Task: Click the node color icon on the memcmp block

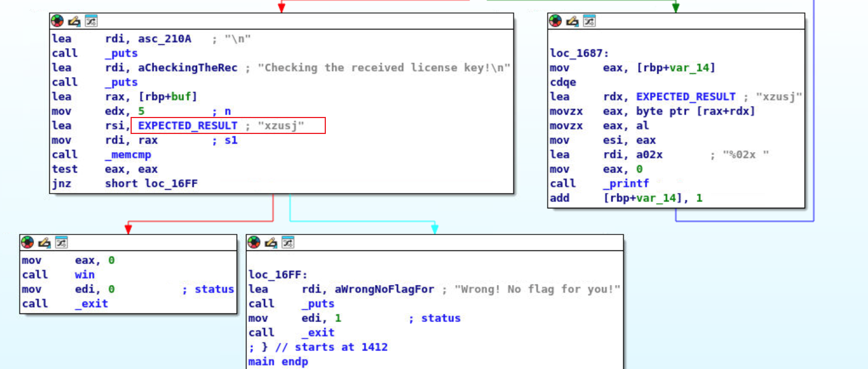Action: tap(57, 21)
